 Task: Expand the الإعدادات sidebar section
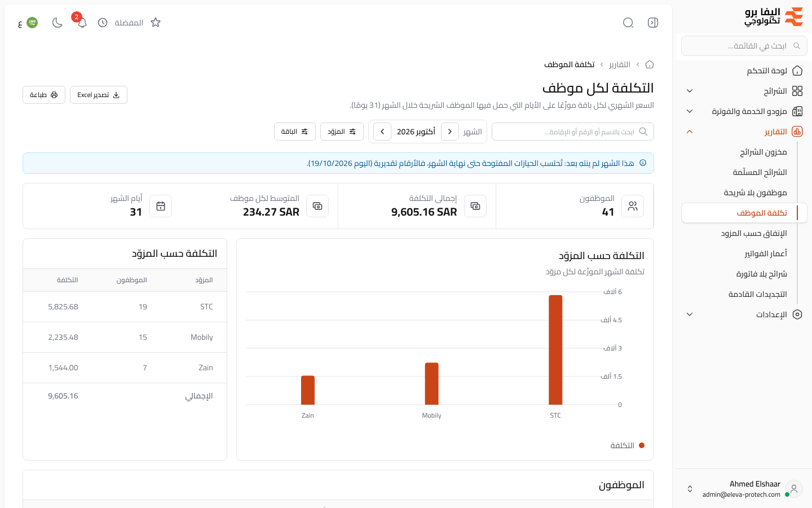[690, 314]
